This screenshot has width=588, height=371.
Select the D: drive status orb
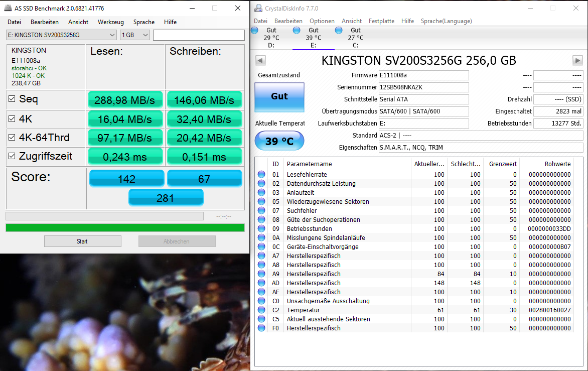(255, 30)
